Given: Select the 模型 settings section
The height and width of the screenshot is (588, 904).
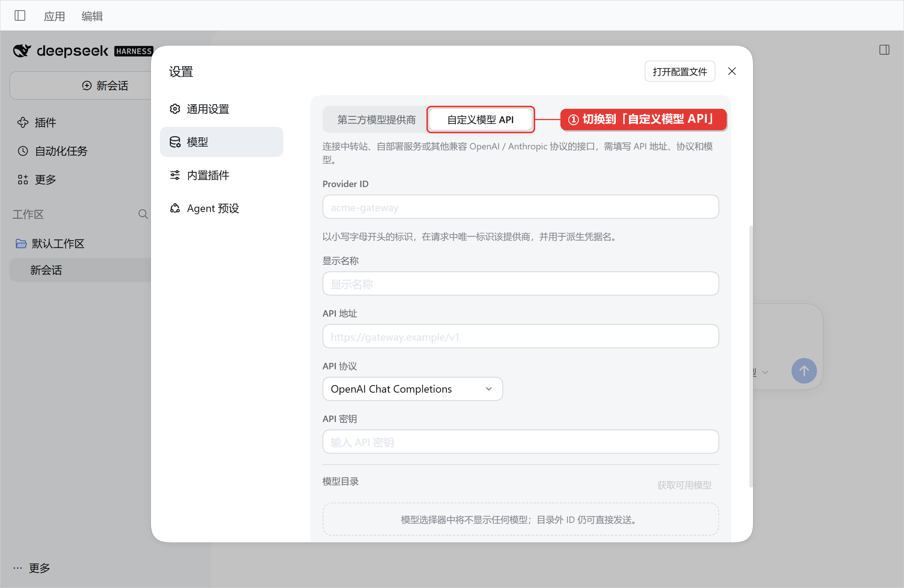Looking at the screenshot, I should coord(221,142).
